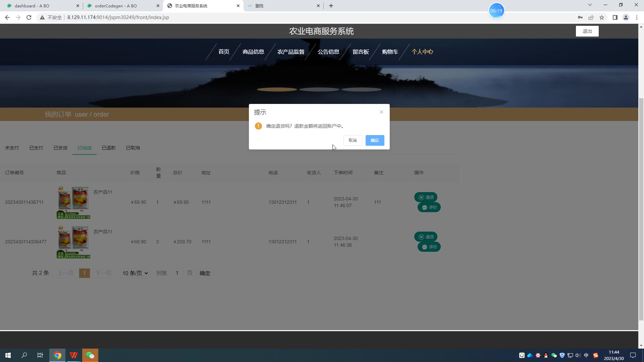The width and height of the screenshot is (644, 362).
Task: Click the first product thumbnail image
Action: 73,202
